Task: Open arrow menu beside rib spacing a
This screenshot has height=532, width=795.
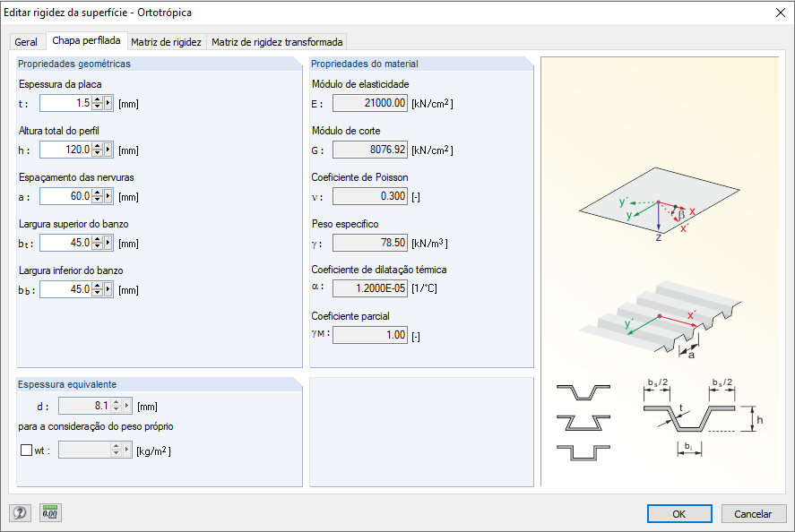Action: click(108, 196)
